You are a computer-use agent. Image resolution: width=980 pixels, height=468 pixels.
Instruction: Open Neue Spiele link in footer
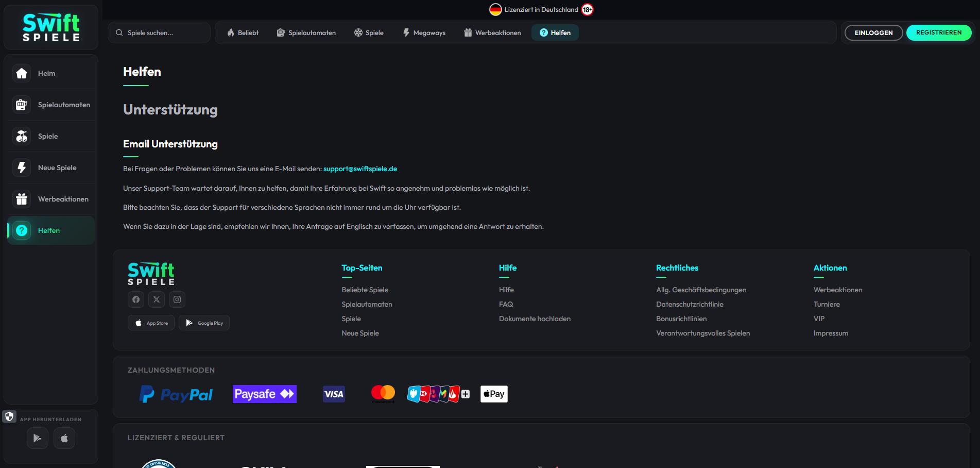[360, 333]
